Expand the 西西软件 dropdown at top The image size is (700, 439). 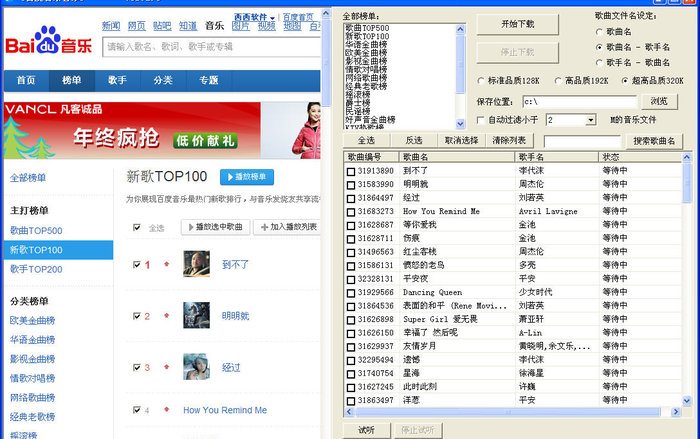point(252,17)
